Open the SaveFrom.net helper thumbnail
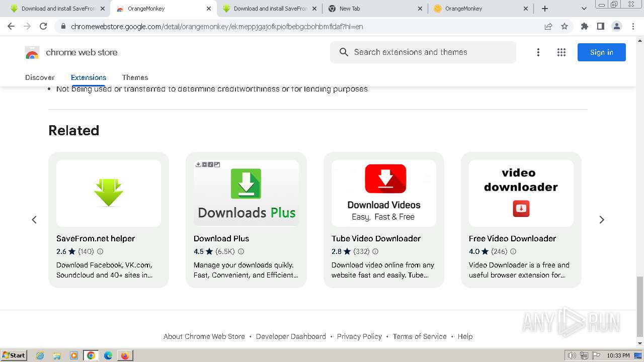The height and width of the screenshot is (362, 644). (x=109, y=193)
